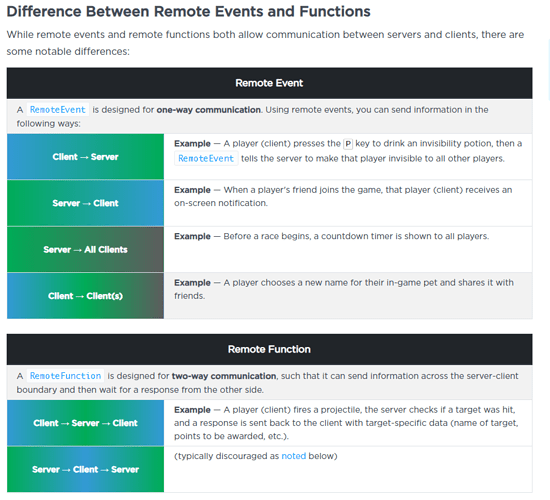The height and width of the screenshot is (500, 550).
Task: Click the page heading about Remote Events and Functions
Action: [x=188, y=12]
